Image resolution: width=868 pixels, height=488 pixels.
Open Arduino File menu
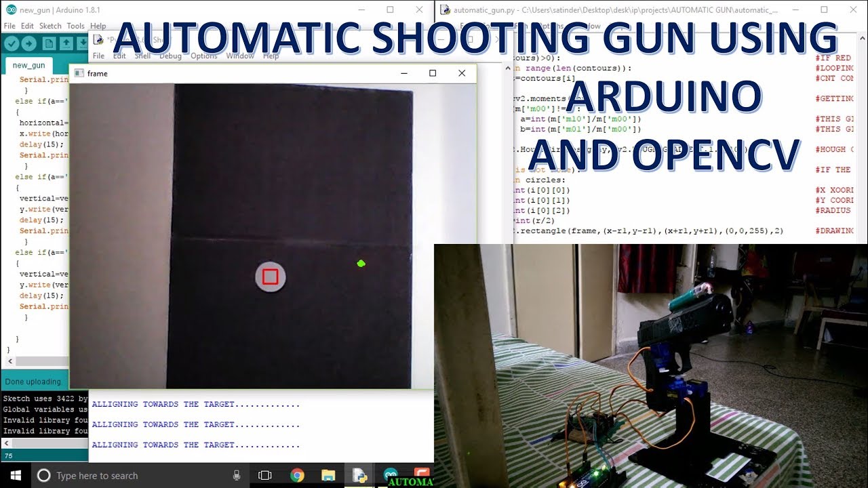(9, 26)
